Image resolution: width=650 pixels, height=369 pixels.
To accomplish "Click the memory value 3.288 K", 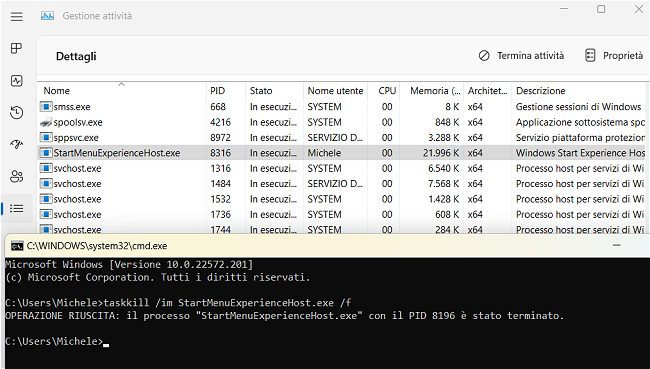I will (444, 138).
